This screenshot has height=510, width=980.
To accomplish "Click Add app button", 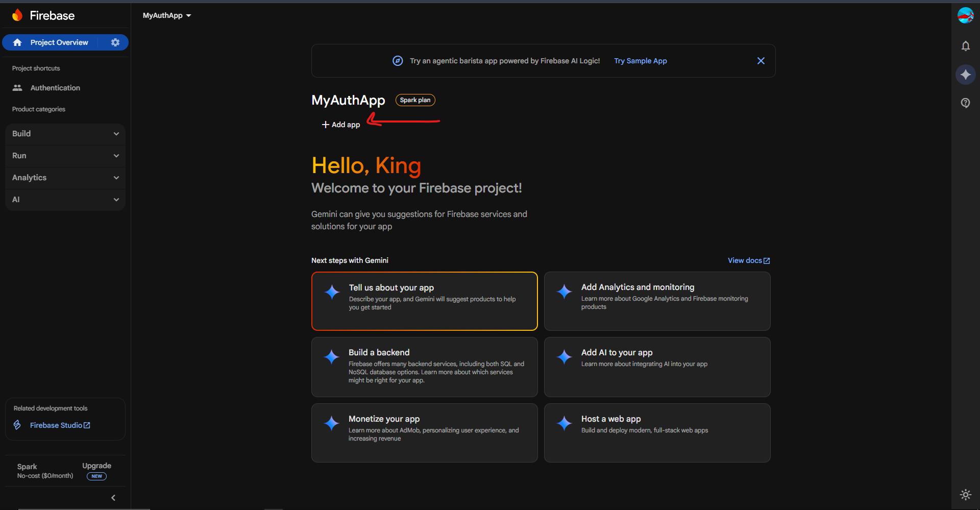I will [341, 125].
